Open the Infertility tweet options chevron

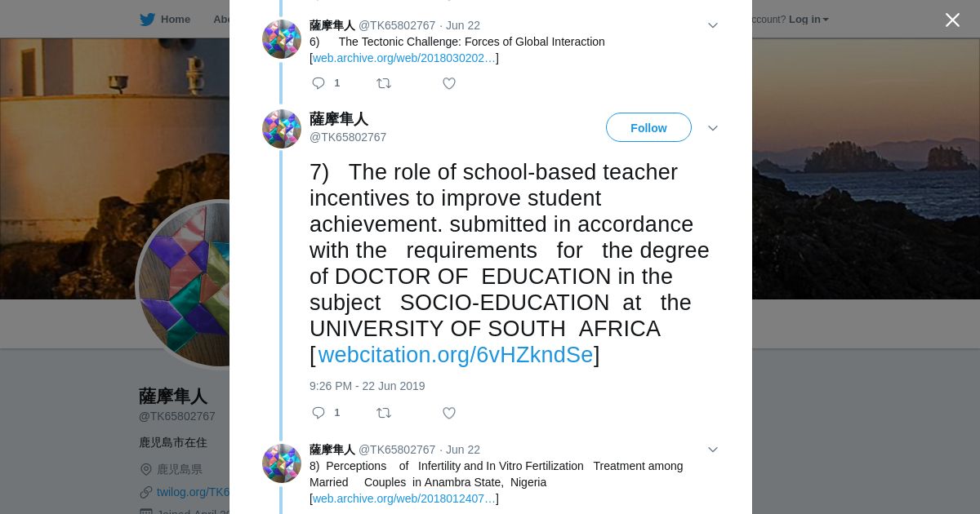coord(712,450)
